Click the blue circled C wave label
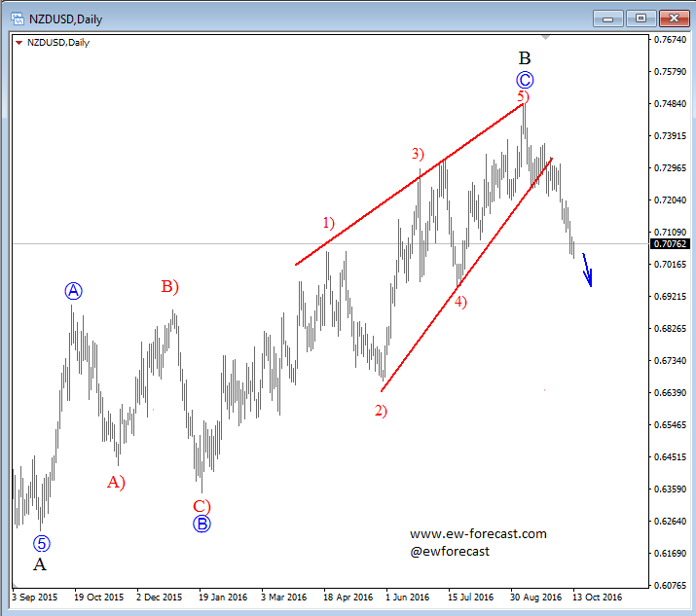696x616 pixels. point(525,81)
